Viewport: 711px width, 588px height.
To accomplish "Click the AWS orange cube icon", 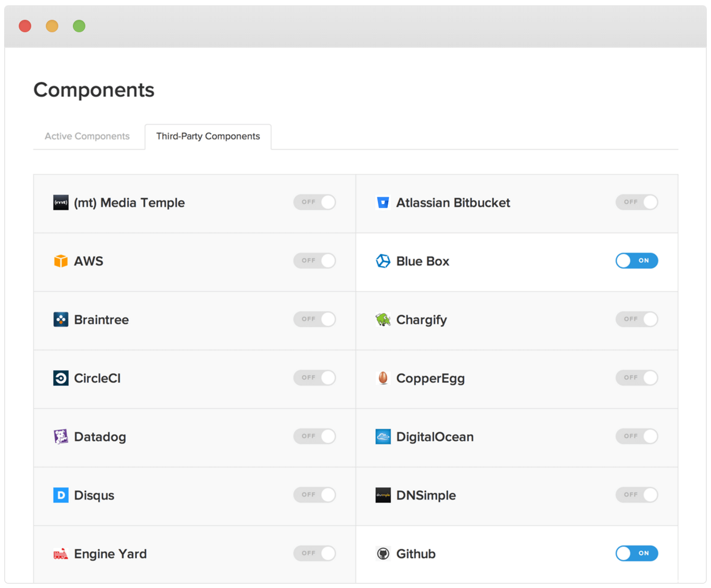I will coord(61,261).
